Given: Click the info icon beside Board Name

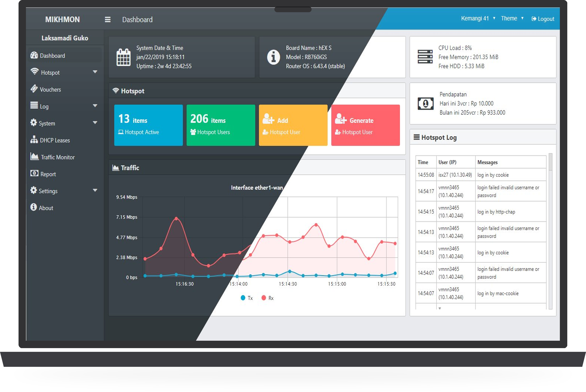Looking at the screenshot, I should (273, 57).
